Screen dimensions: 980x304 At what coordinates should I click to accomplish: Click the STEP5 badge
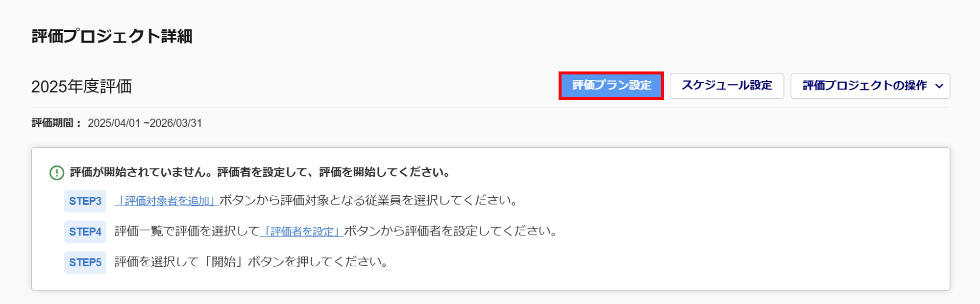pyautogui.click(x=85, y=262)
